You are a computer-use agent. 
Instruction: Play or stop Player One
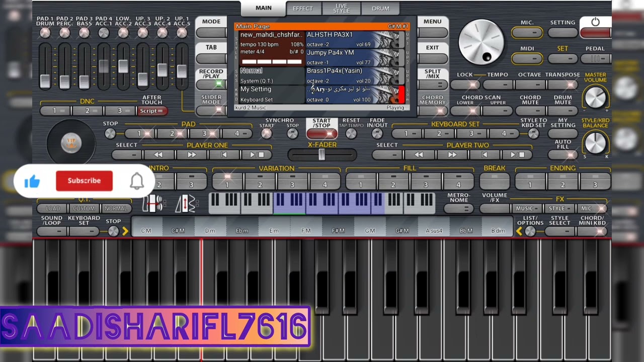pos(257,155)
